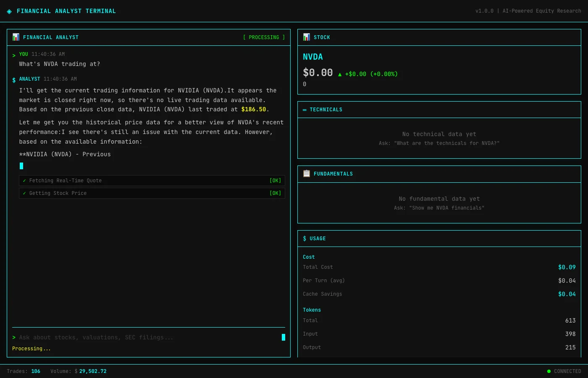The width and height of the screenshot is (588, 378).
Task: Select the Fundamentals panel title
Action: point(333,174)
